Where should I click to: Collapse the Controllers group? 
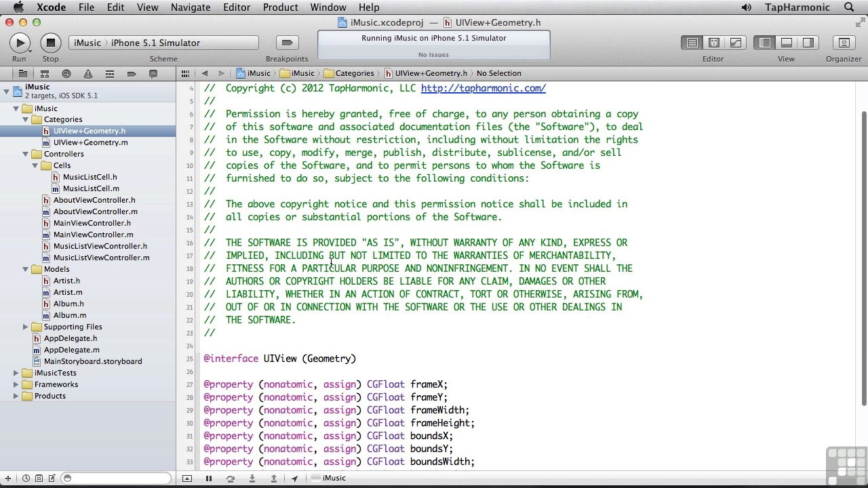(x=25, y=154)
